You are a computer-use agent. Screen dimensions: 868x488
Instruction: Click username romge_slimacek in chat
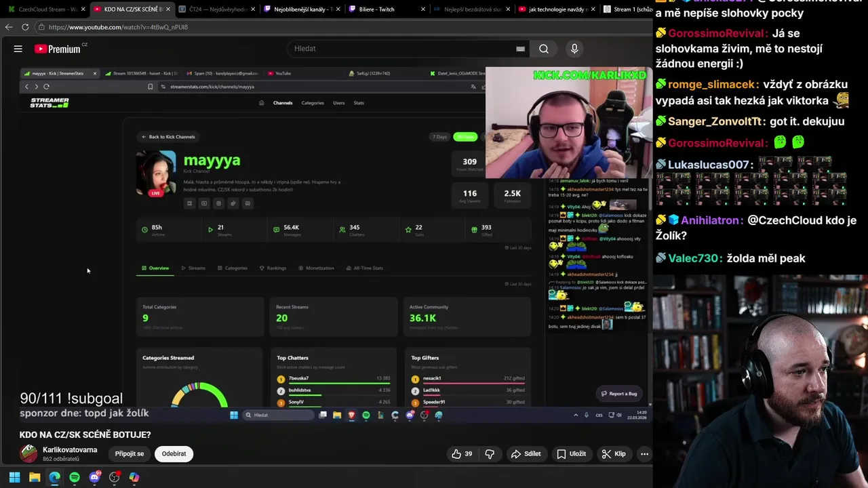(x=711, y=85)
